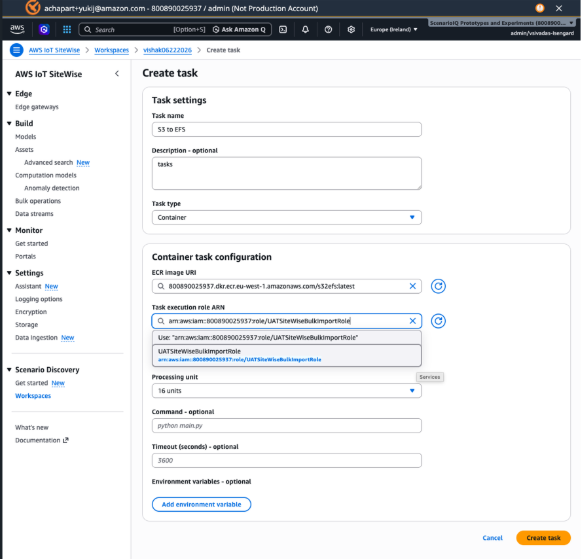
Task: Open the services grid menu icon
Action: (67, 29)
